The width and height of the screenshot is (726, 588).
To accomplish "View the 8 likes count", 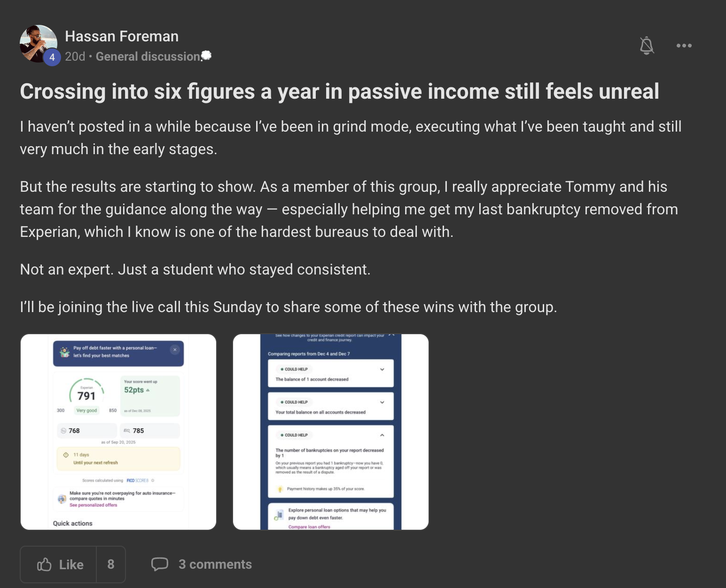I will click(x=111, y=564).
